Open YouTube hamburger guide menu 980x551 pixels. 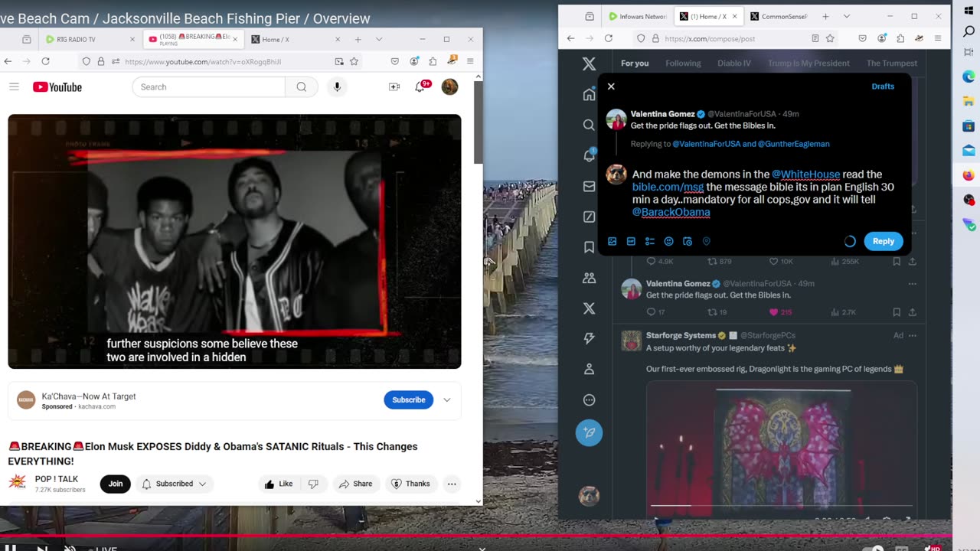(x=14, y=86)
